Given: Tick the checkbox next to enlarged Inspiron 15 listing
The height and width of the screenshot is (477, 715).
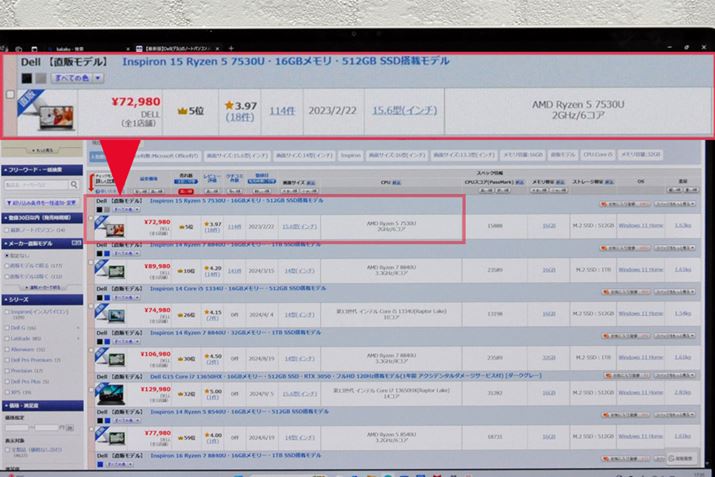Looking at the screenshot, I should (11, 95).
